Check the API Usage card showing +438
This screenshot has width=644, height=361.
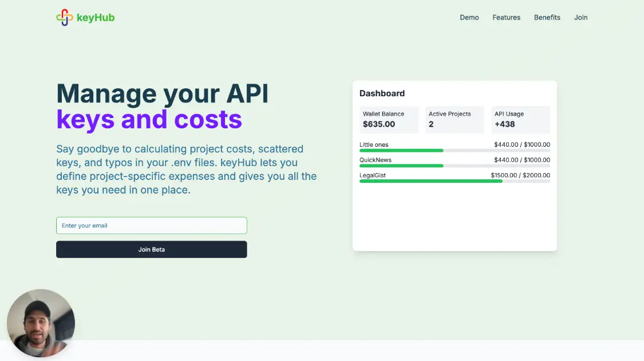click(x=520, y=119)
